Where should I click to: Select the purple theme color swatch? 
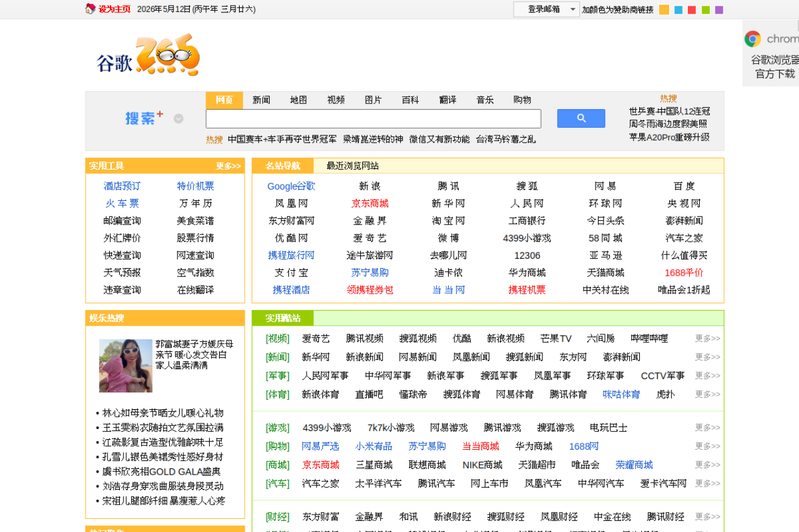(719, 9)
